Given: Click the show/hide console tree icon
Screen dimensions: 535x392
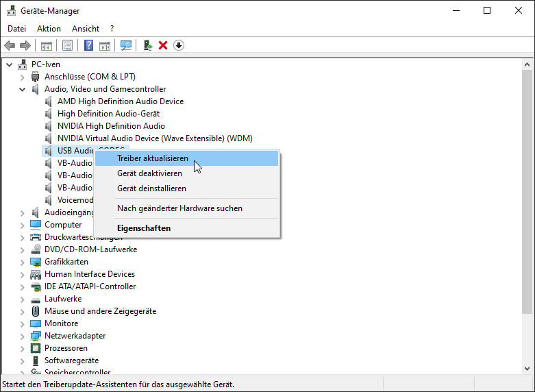Looking at the screenshot, I should click(x=46, y=45).
